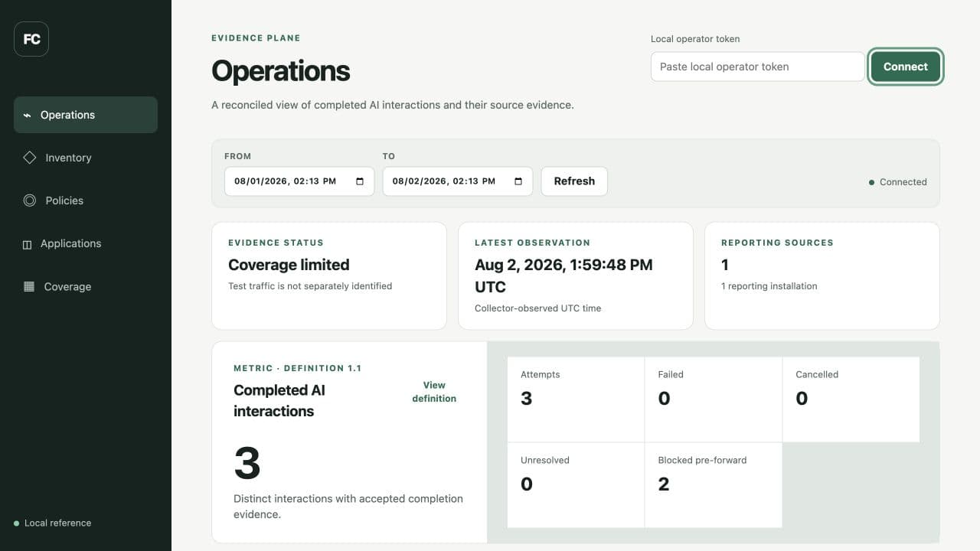Click the FC logo icon
Screen dimensions: 980x551
point(31,39)
